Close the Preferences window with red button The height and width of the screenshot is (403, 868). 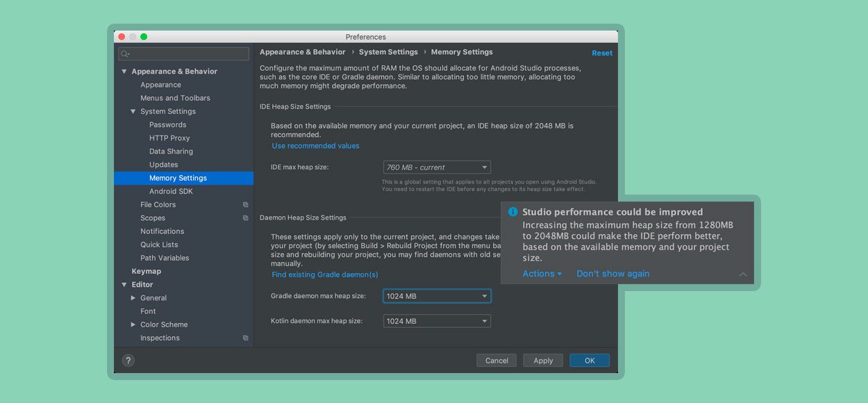[122, 37]
